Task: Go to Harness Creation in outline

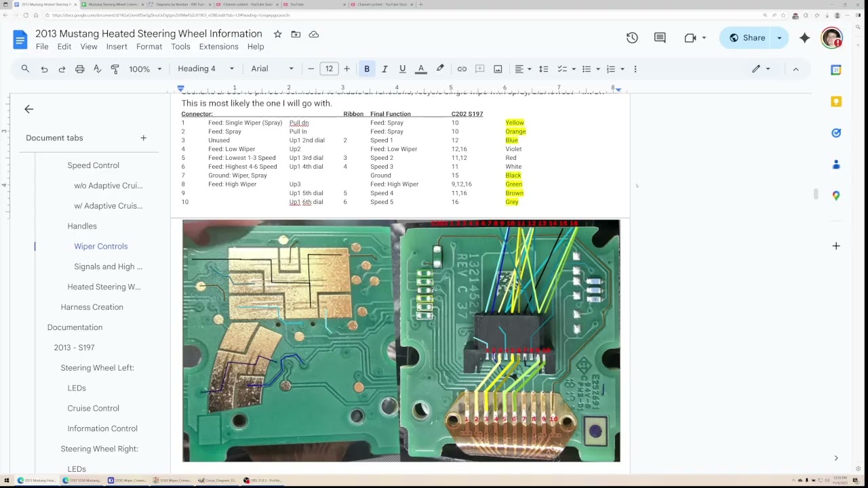Action: pos(92,307)
